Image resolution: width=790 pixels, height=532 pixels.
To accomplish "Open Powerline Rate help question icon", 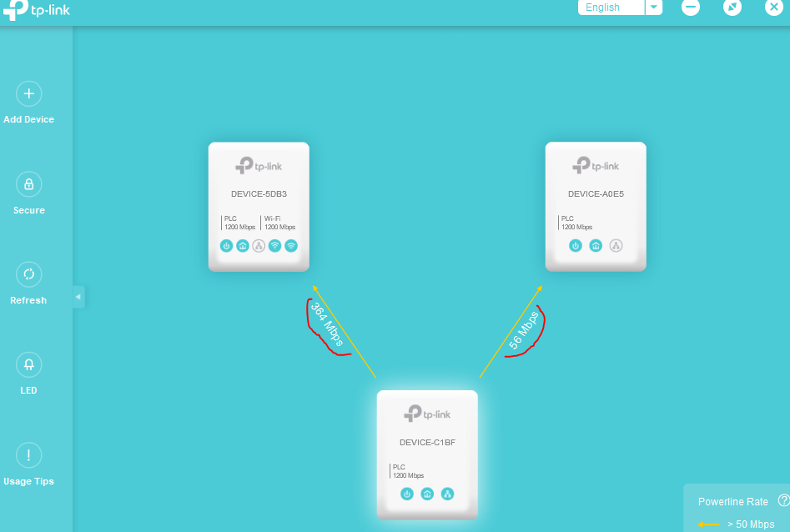I will tap(784, 500).
